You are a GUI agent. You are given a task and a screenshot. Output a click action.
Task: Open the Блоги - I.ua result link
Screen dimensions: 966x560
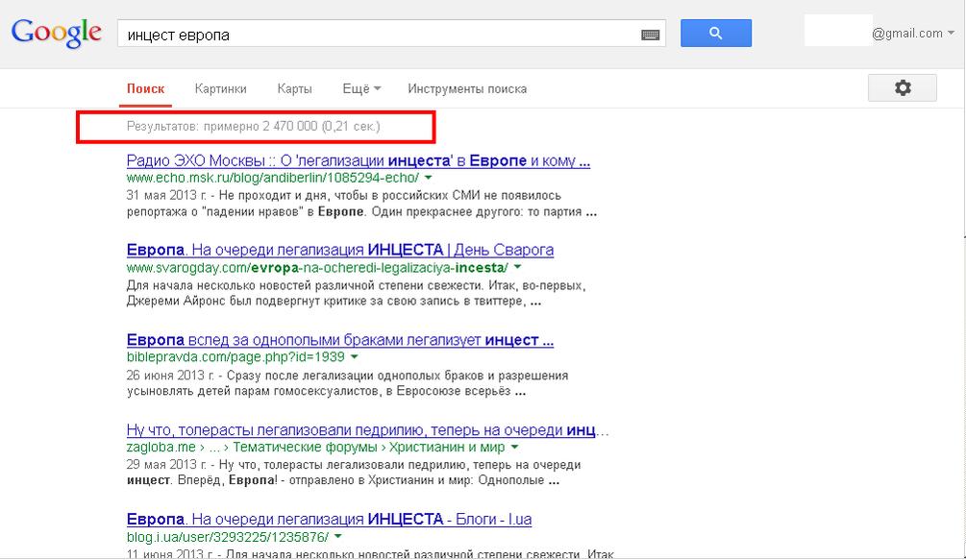329,519
